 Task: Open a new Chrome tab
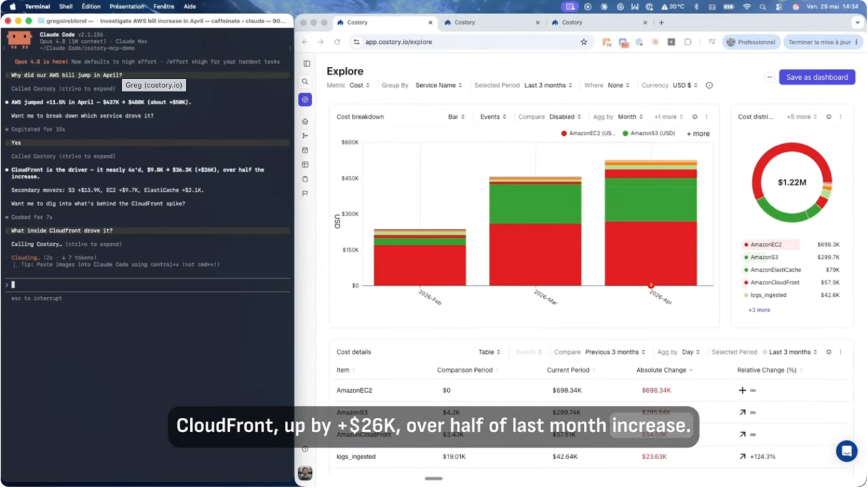pos(661,23)
